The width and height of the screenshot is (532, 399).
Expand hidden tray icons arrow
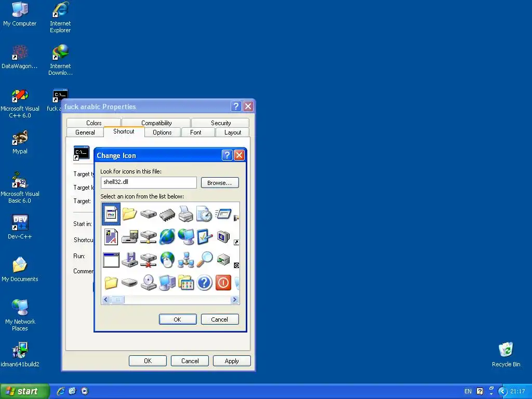502,392
